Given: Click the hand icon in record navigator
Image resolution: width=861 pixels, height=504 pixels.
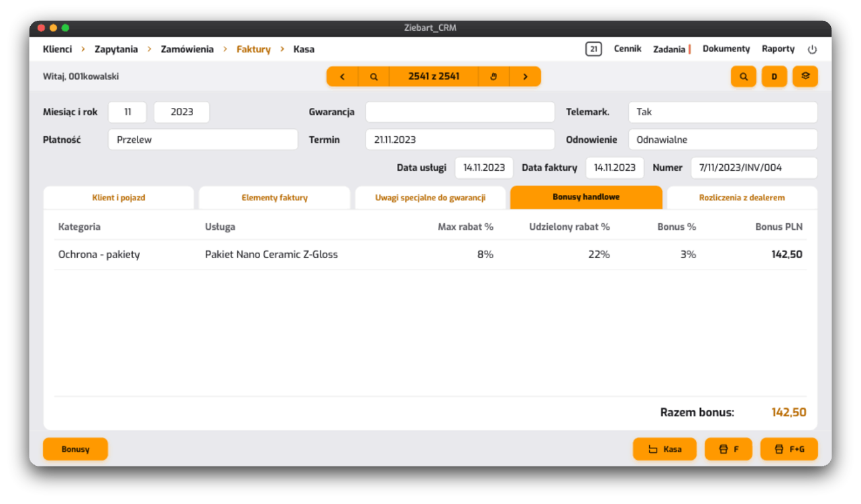Looking at the screenshot, I should tap(494, 76).
